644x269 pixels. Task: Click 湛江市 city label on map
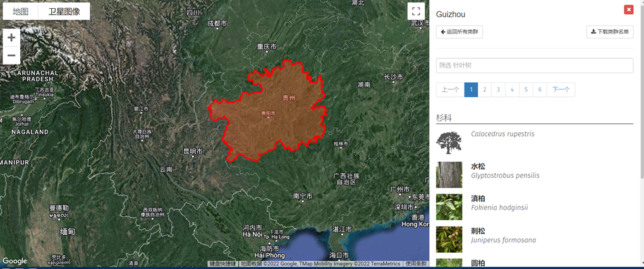(342, 229)
